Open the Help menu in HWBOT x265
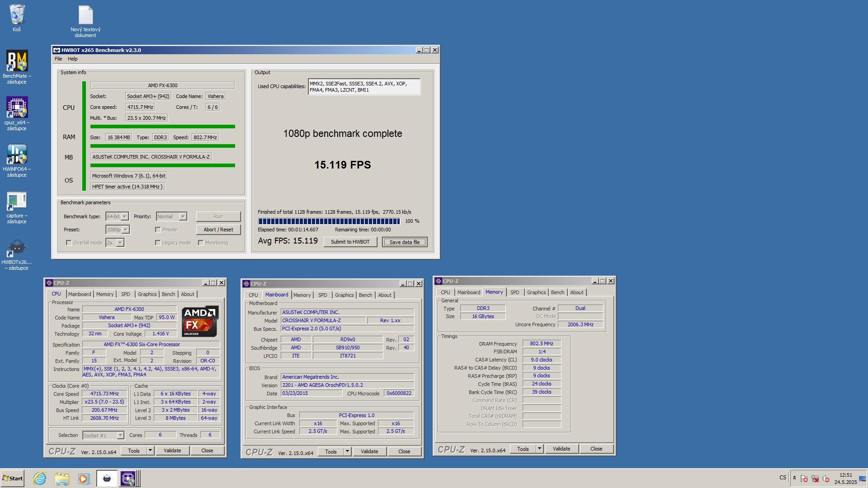Screen dimensions: 868x488 [73, 59]
